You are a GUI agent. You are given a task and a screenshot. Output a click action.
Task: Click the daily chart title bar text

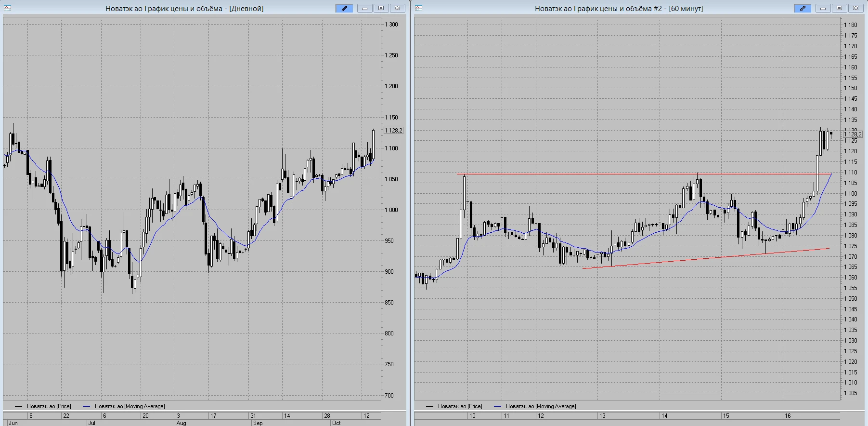click(x=184, y=9)
